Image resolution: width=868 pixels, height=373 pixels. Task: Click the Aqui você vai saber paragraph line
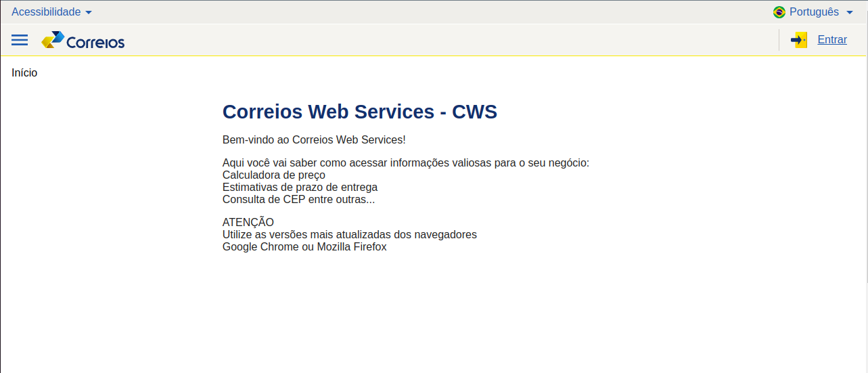(406, 163)
